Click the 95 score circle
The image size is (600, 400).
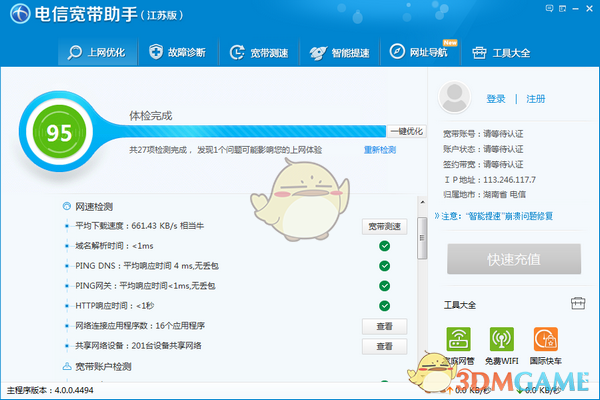(59, 132)
